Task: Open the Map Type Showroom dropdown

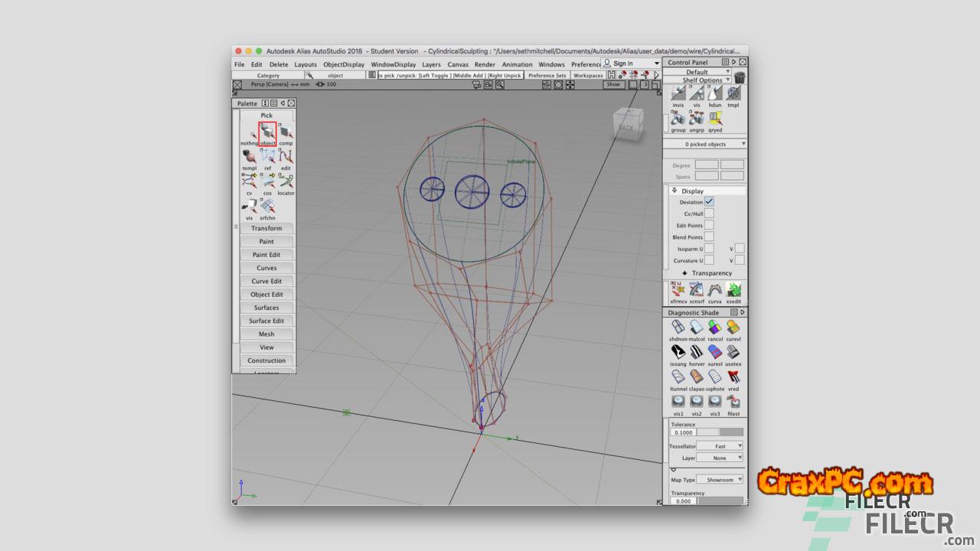Action: coord(720,480)
